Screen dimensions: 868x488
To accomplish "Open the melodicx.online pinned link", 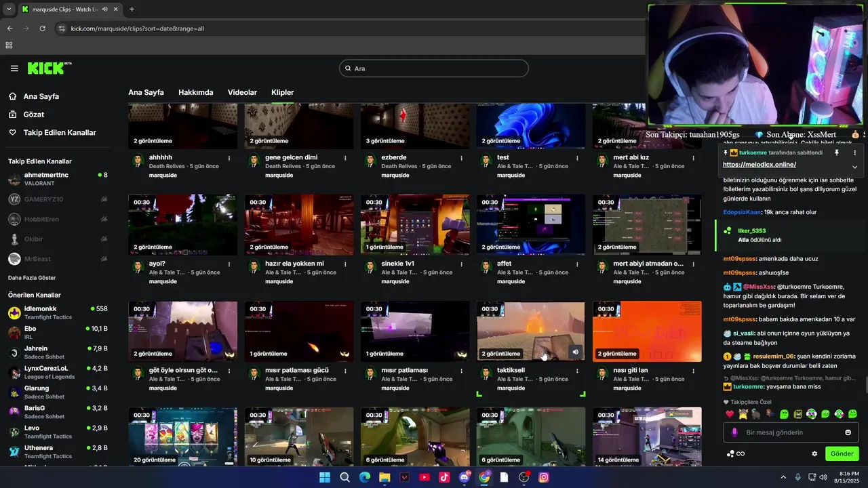I will click(759, 165).
